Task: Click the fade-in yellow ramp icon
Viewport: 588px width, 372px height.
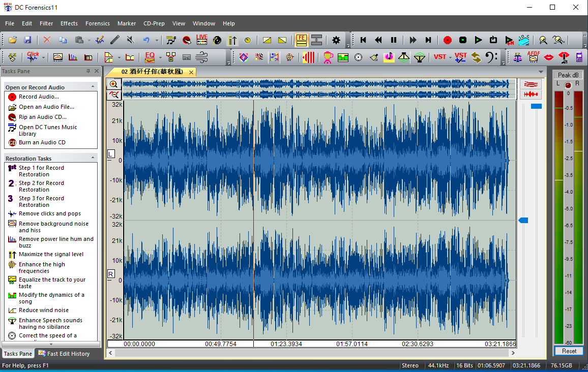Action: coord(267,40)
